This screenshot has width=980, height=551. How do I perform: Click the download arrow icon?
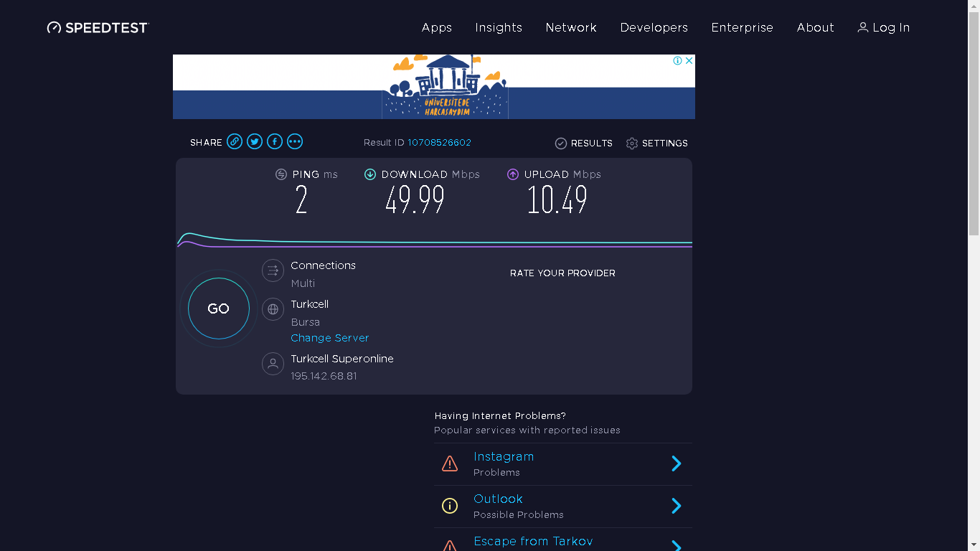370,174
